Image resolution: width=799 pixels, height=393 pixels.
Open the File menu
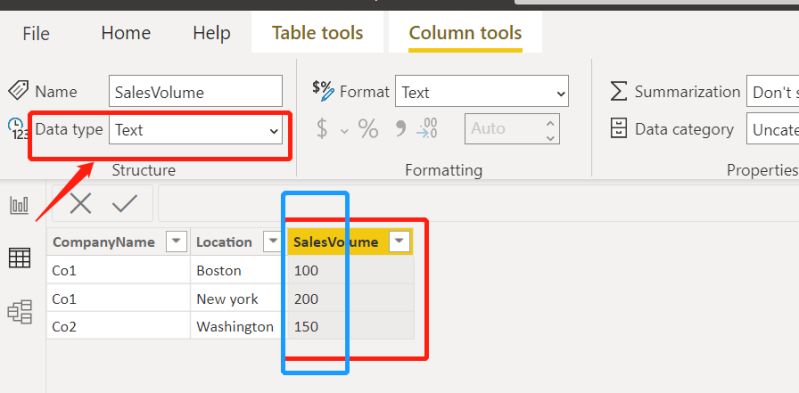point(36,34)
